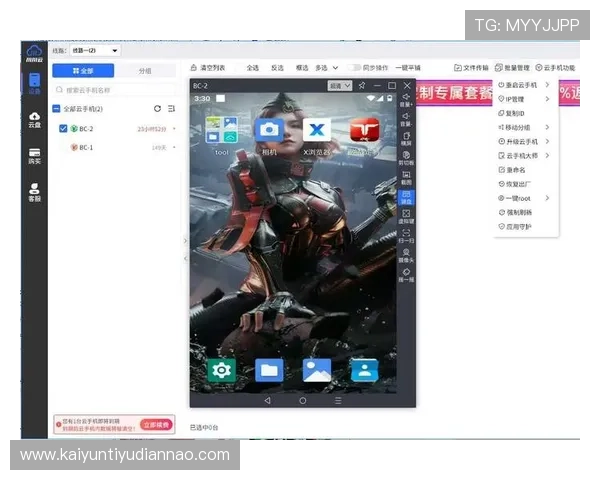Open the contacts app in phone dock
Viewport: 600px width, 480px height.
click(365, 370)
